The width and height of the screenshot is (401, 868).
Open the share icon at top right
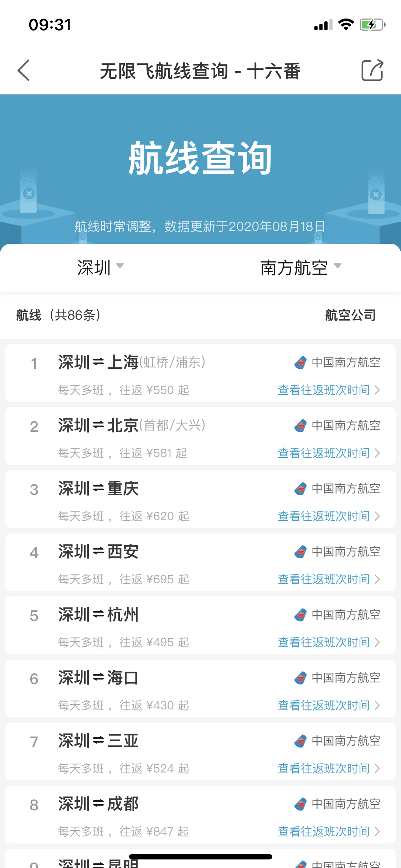tap(372, 70)
